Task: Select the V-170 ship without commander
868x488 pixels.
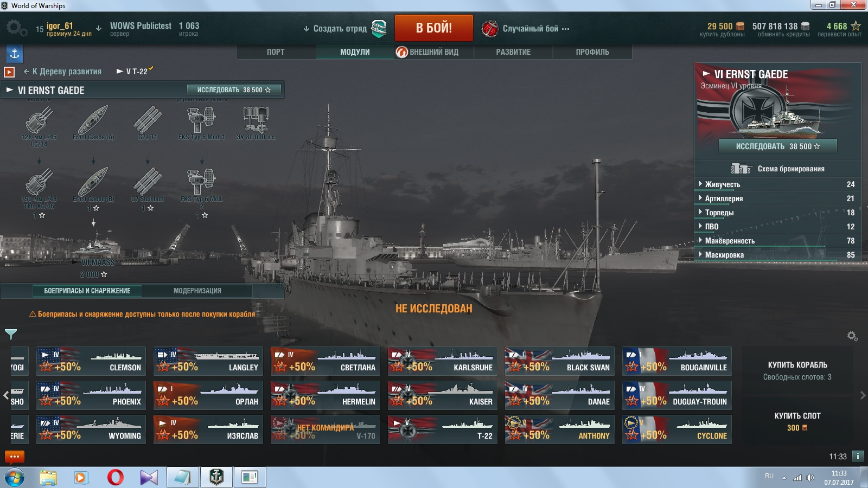Action: (x=325, y=429)
